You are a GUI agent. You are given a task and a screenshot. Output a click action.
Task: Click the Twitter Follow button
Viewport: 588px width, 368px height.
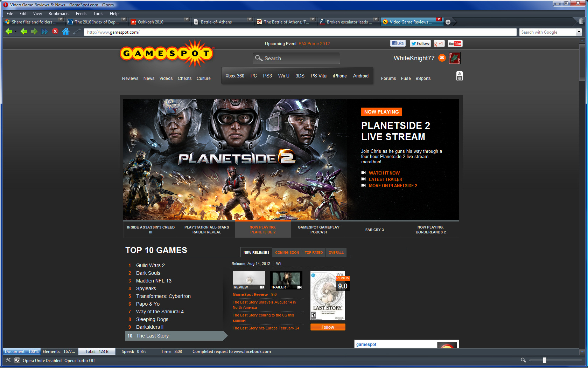[x=420, y=43]
